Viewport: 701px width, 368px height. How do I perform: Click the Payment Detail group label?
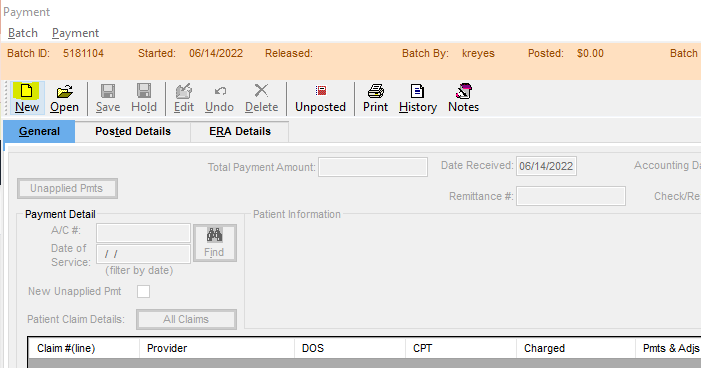60,214
